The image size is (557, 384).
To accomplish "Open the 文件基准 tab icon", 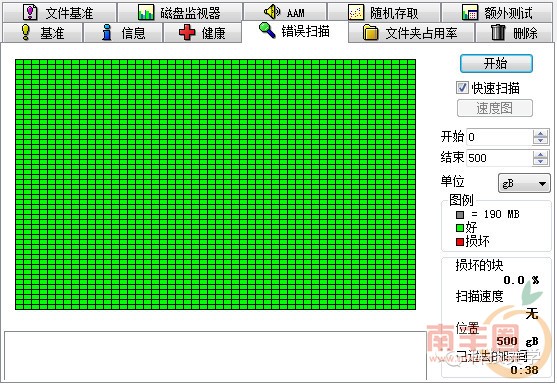I will [x=30, y=12].
